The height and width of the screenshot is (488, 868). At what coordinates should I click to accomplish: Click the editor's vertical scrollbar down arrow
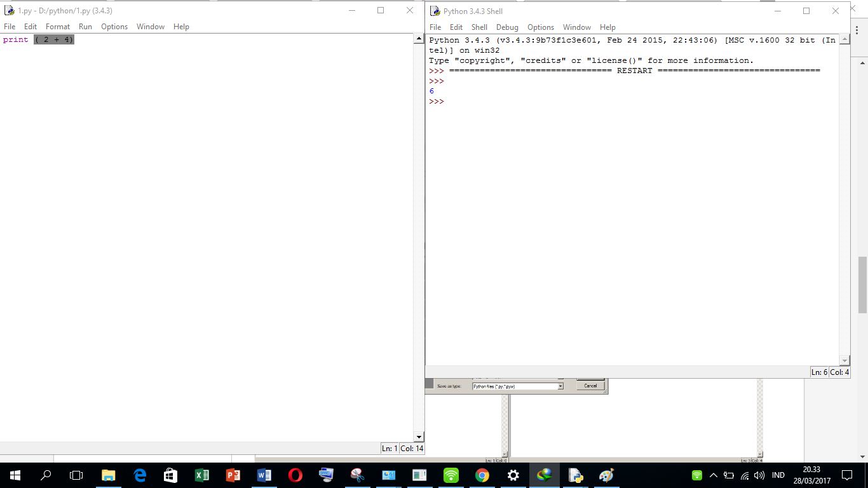pos(419,437)
